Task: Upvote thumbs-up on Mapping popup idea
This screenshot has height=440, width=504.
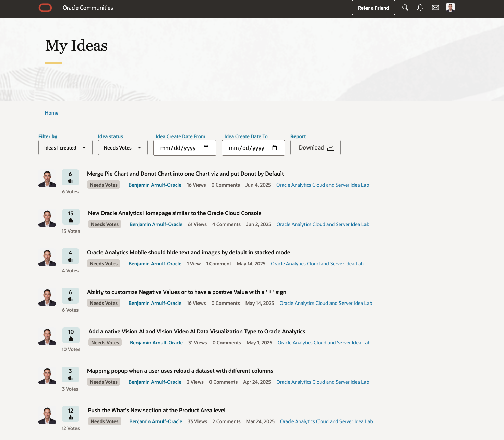Action: point(70,378)
